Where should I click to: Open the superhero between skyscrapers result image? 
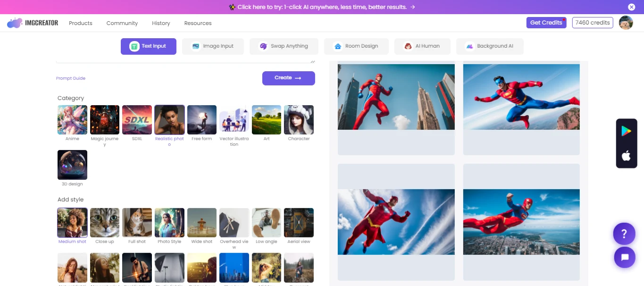[396, 97]
